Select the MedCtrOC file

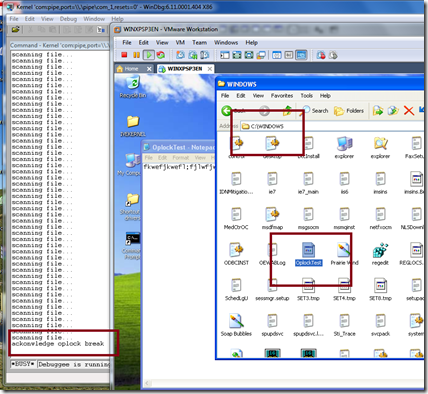point(236,218)
